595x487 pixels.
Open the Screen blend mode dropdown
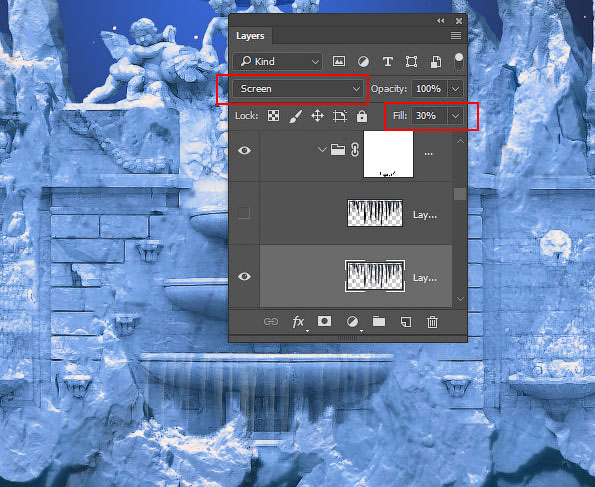(298, 89)
